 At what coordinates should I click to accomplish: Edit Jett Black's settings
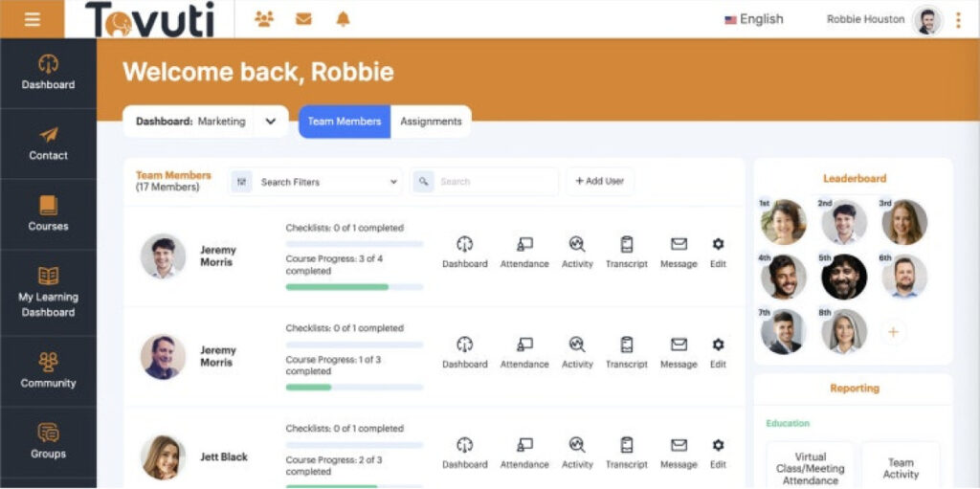[x=718, y=454]
